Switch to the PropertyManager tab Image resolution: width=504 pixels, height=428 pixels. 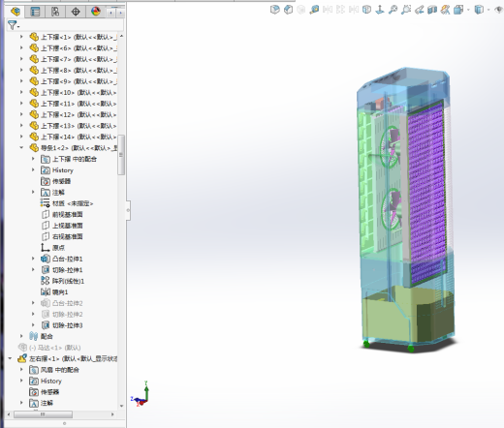point(35,12)
